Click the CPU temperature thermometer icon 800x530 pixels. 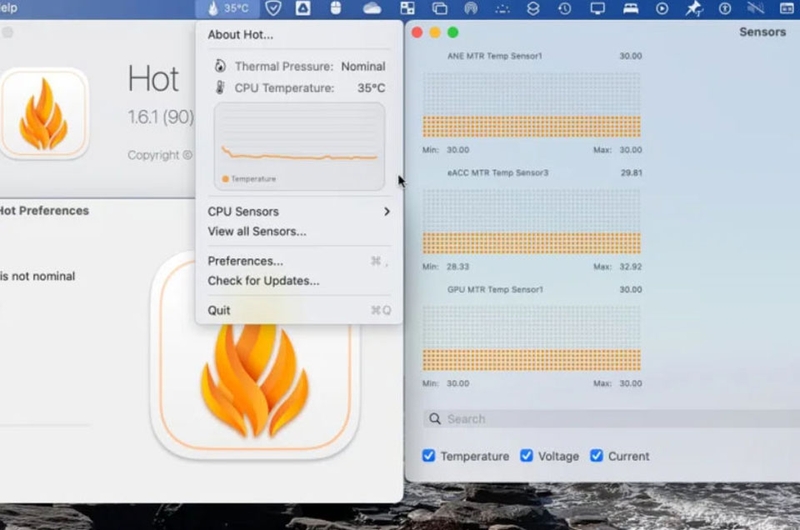[x=220, y=88]
